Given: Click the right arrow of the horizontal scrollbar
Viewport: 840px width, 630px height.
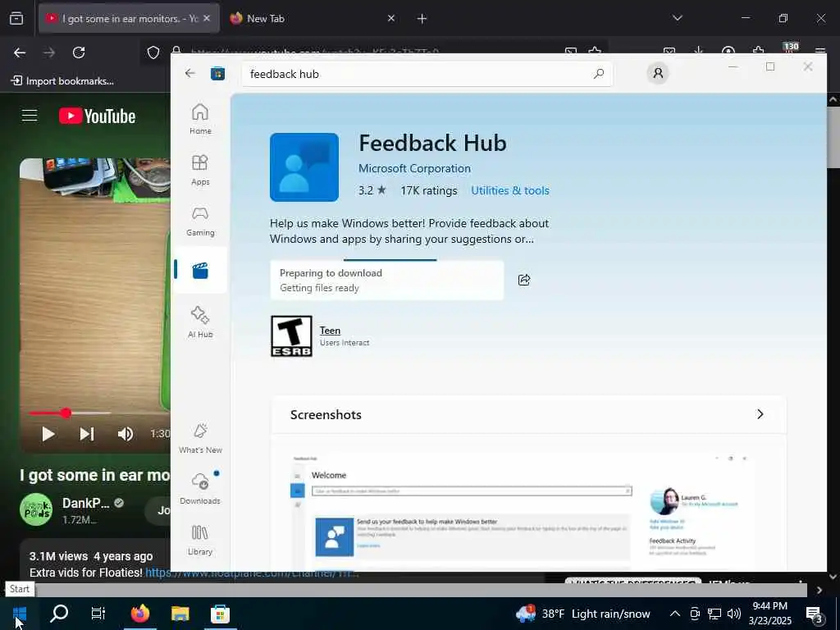Looking at the screenshot, I should click(x=819, y=590).
